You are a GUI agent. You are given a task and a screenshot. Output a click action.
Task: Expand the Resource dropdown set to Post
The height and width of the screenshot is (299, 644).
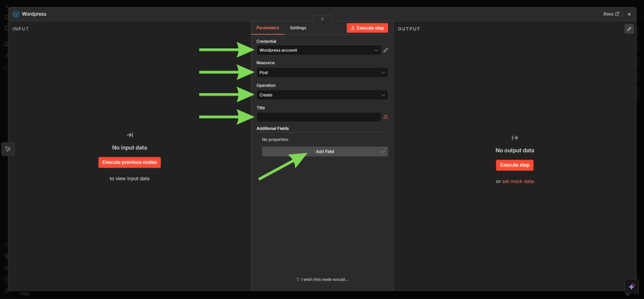(321, 73)
